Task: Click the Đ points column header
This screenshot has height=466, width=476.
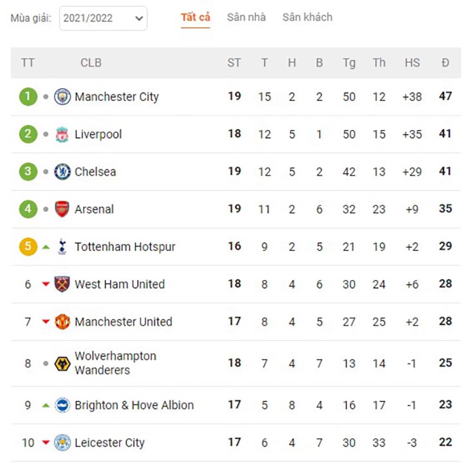Action: (x=445, y=63)
